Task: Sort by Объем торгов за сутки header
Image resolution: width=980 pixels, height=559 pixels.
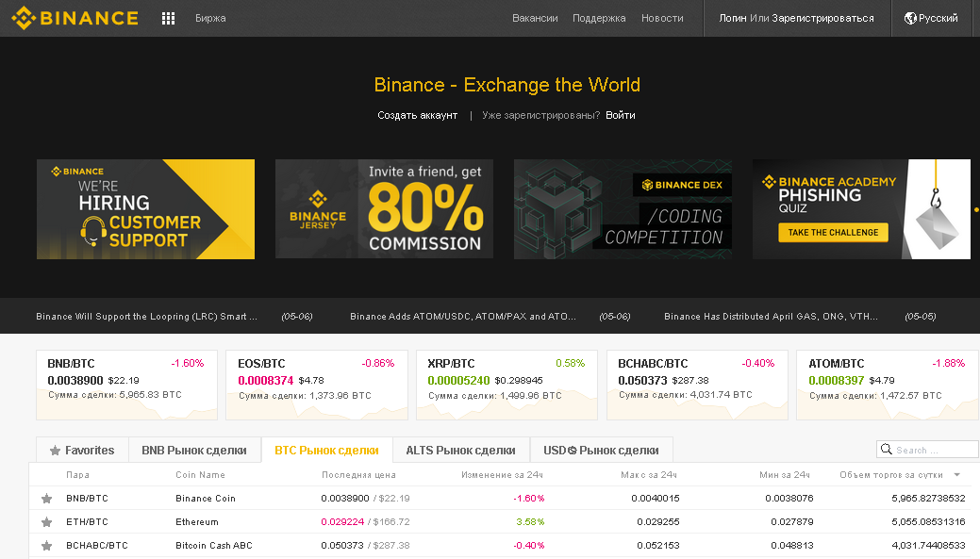Action: (x=891, y=475)
